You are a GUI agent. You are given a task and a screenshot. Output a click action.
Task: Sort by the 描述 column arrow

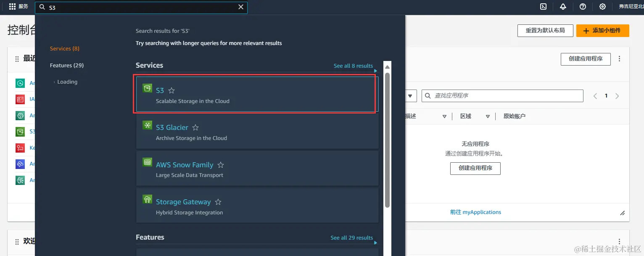(x=444, y=116)
